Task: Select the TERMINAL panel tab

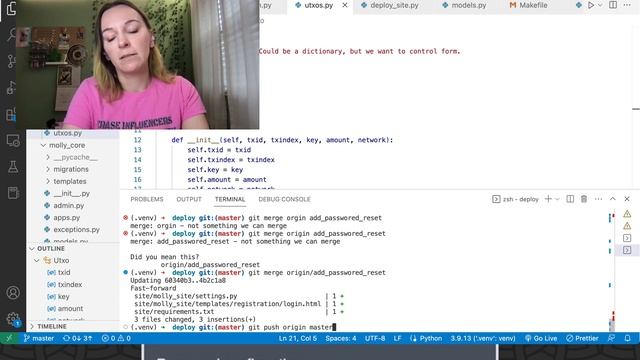Action: (x=230, y=199)
